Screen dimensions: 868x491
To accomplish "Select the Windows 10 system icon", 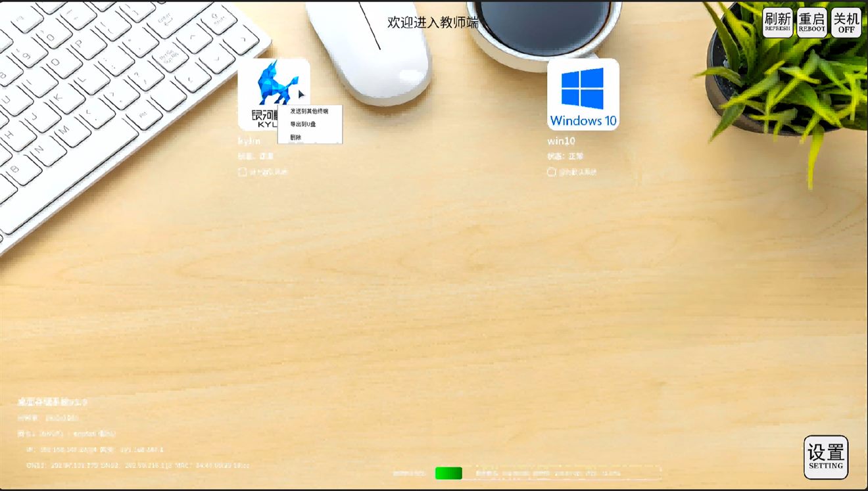I will [583, 94].
